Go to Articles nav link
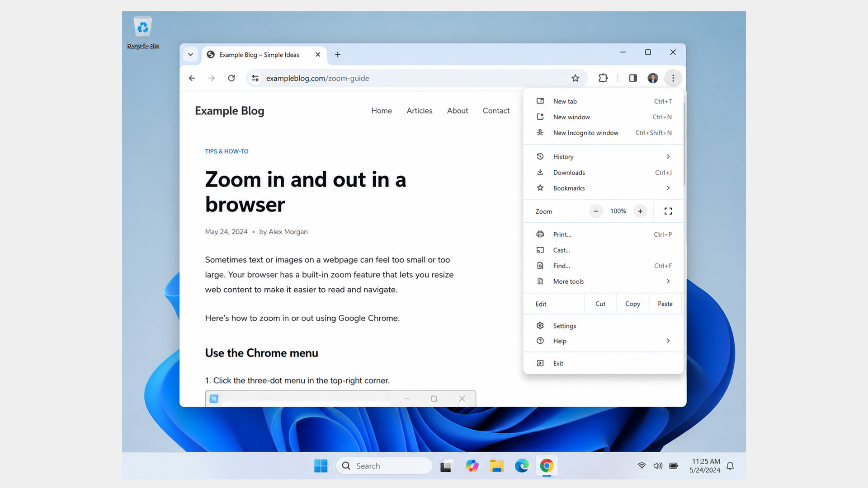 pos(420,111)
